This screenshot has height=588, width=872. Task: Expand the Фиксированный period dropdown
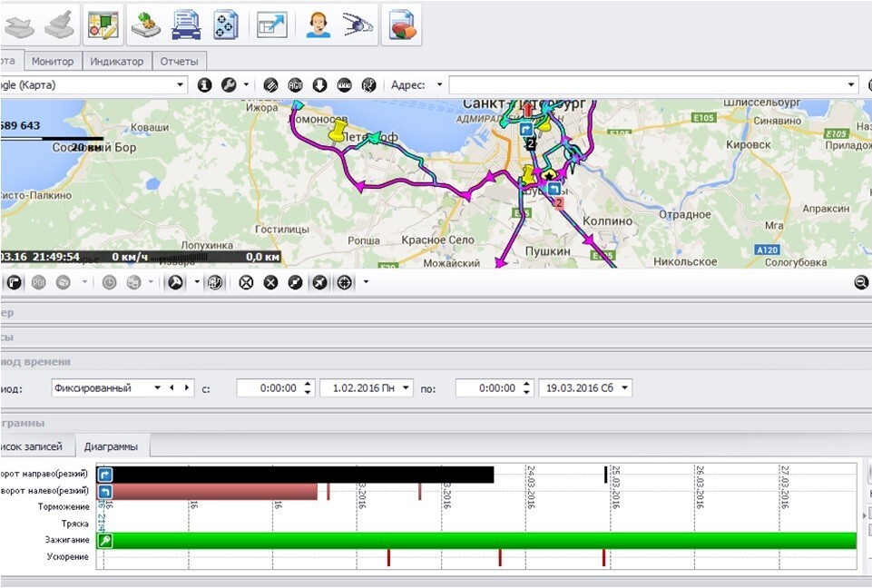158,387
